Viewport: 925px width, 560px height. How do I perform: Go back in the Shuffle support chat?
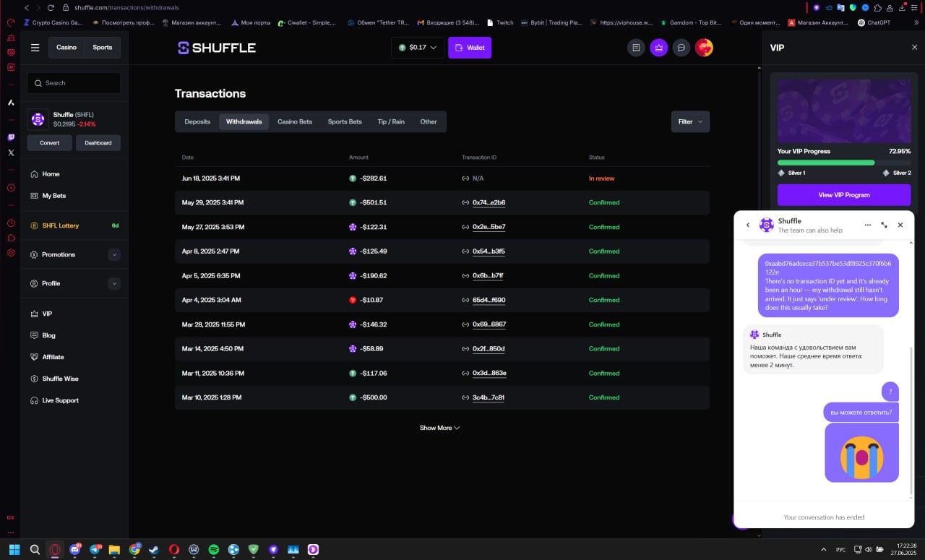coord(748,225)
